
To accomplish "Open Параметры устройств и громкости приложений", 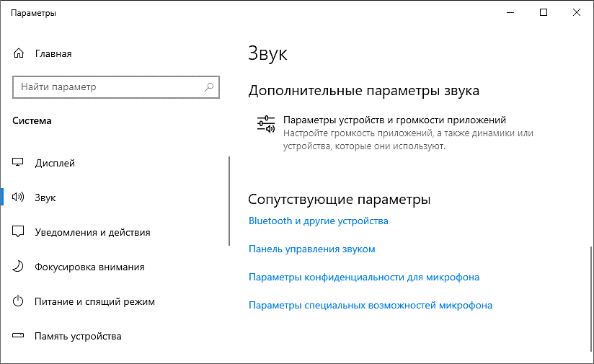I will point(394,120).
